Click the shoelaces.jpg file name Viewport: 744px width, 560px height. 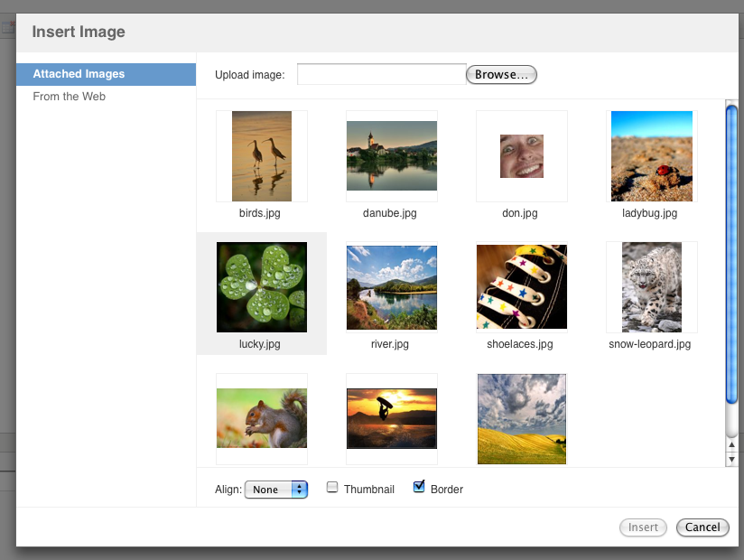point(519,344)
